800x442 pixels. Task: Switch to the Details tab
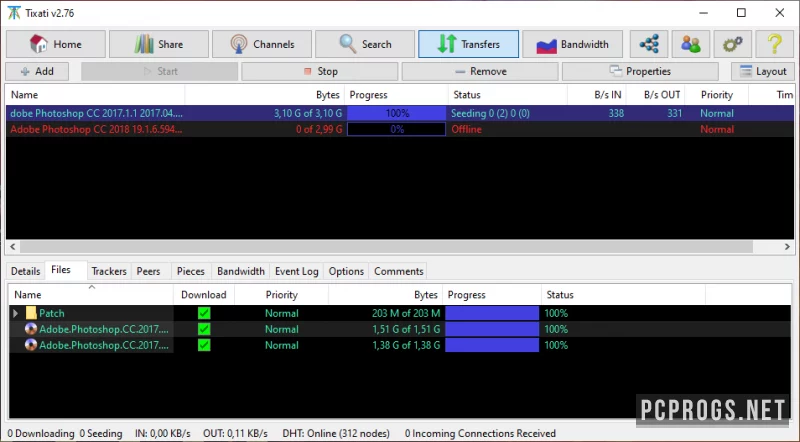[26, 271]
